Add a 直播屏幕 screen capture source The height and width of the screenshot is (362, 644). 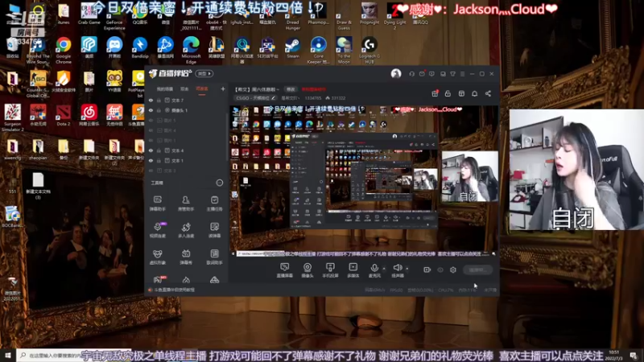(x=284, y=270)
